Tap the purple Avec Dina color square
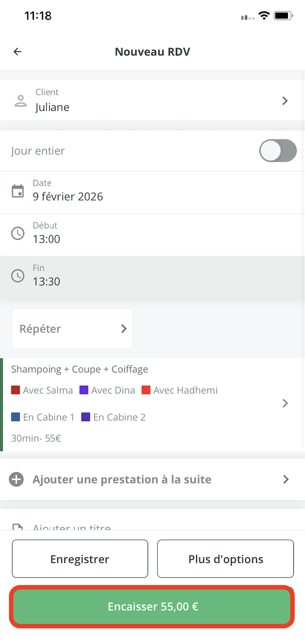This screenshot has height=644, width=305. pos(84,390)
